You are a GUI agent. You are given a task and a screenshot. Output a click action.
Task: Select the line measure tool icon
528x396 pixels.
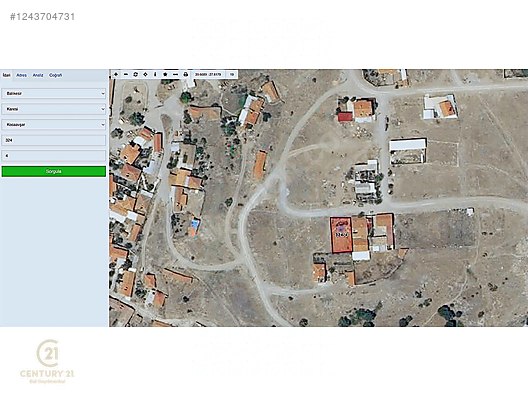175,74
